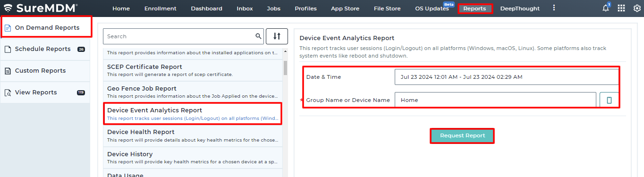
Task: Click the SureMDM logo
Action: [x=41, y=8]
